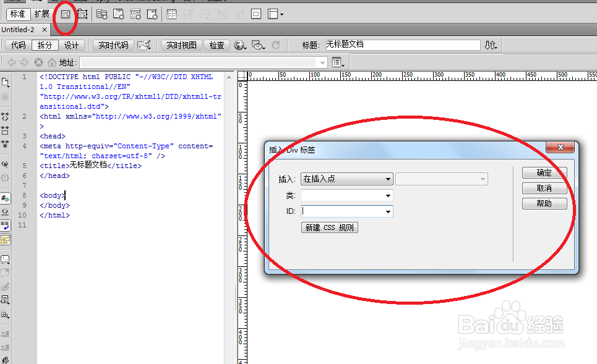Click the 标题 document title field
Screen dimensions: 597x364
403,45
